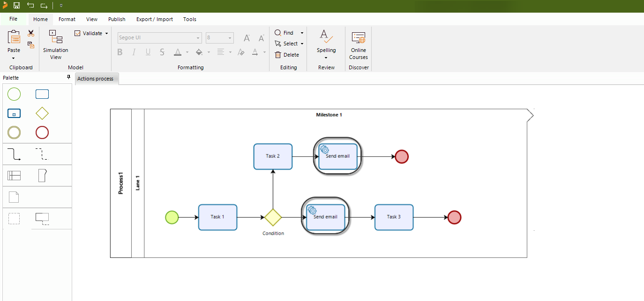Open the font size dropdown showing 8
The image size is (644, 301).
pyautogui.click(x=230, y=38)
